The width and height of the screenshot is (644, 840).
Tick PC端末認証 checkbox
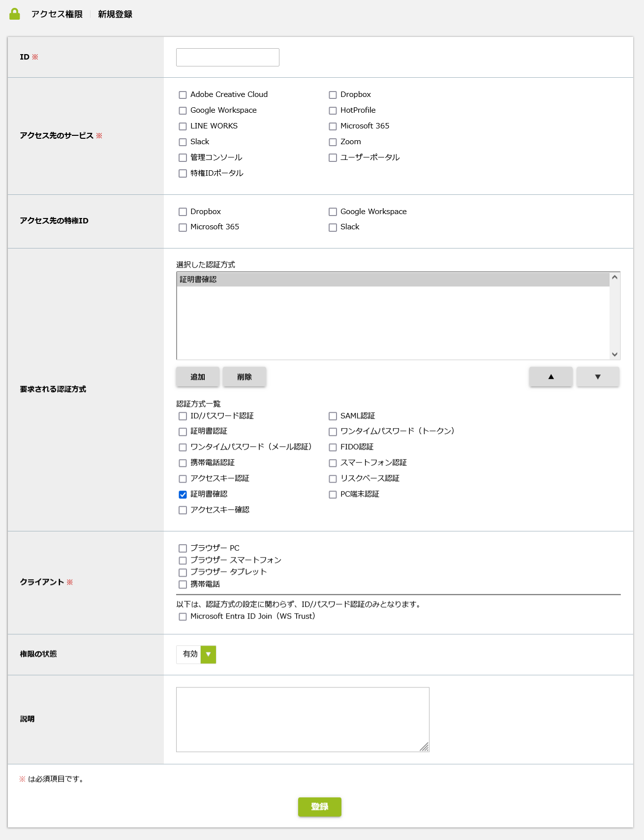[333, 495]
